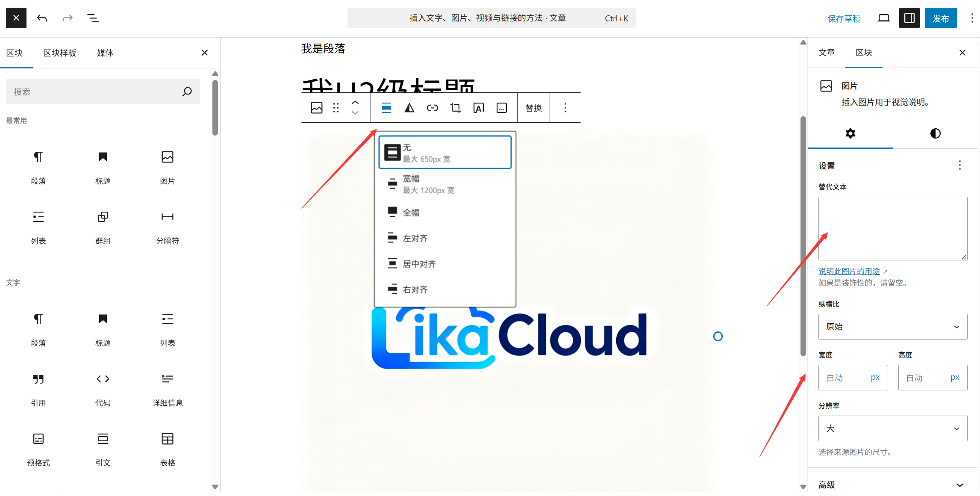Image resolution: width=980 pixels, height=496 pixels.
Task: Open the top-right options ellipsis menu
Action: (972, 18)
